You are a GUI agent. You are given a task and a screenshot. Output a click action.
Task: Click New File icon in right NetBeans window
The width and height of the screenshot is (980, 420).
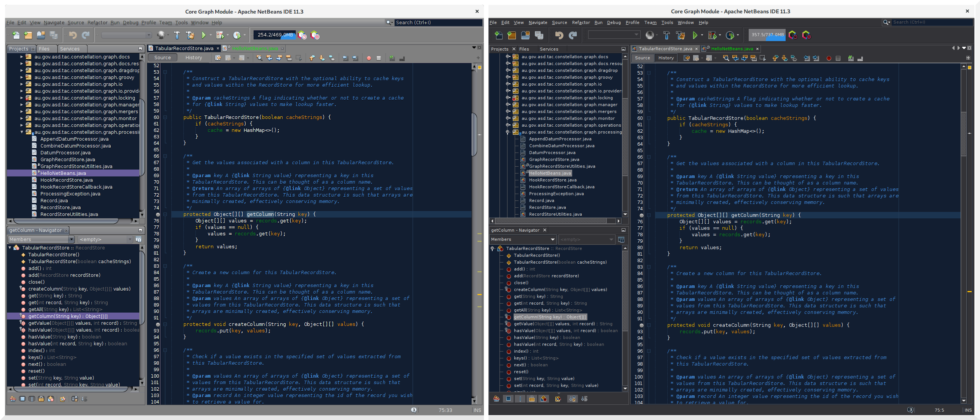[x=498, y=35]
